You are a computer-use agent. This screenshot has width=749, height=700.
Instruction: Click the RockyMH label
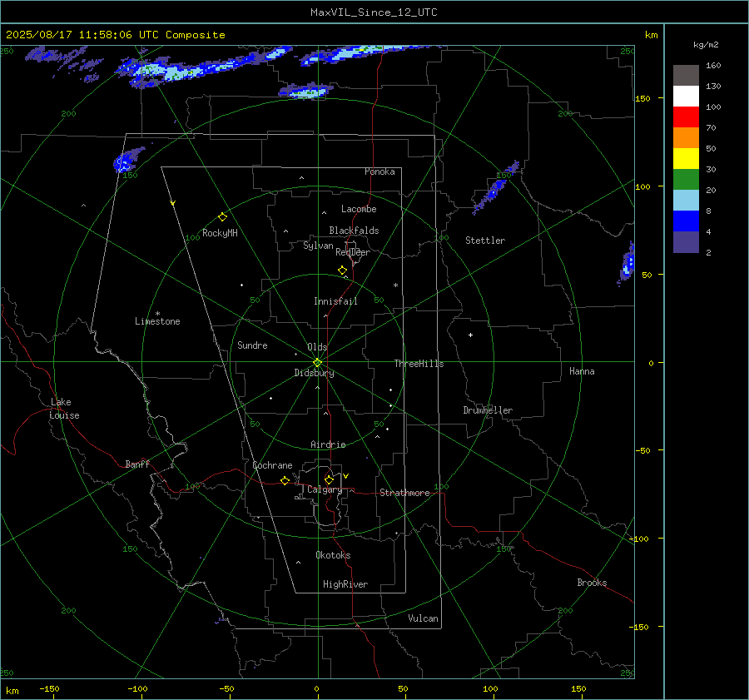(x=220, y=233)
